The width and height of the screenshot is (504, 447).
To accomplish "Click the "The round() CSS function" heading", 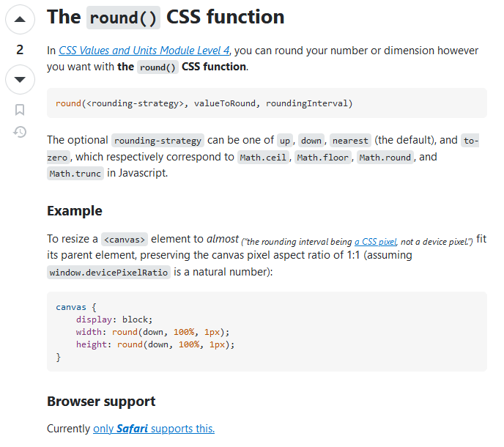I will pos(166,17).
